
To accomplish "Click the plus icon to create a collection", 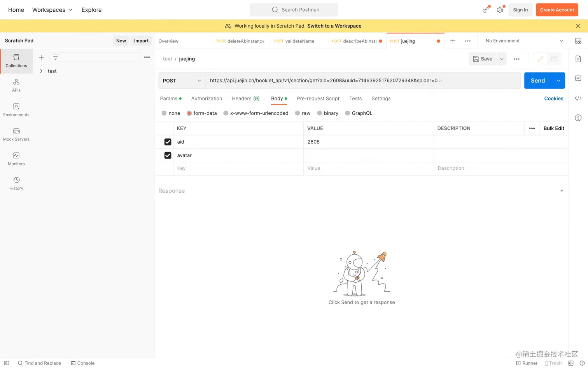I will tap(41, 57).
